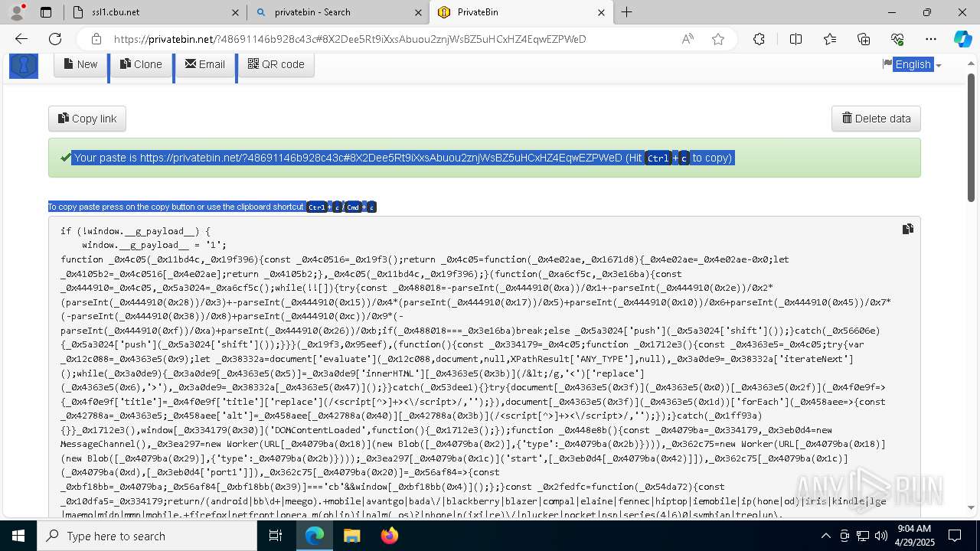Close the PrivateBin tab
980x551 pixels.
pyautogui.click(x=601, y=12)
